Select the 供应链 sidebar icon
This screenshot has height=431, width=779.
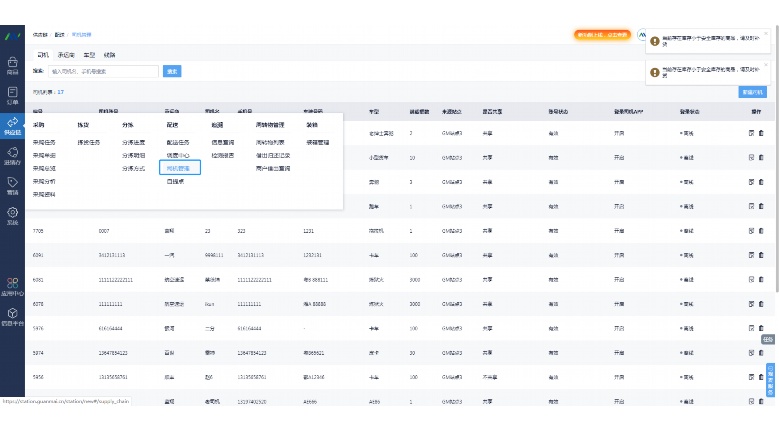pyautogui.click(x=12, y=126)
